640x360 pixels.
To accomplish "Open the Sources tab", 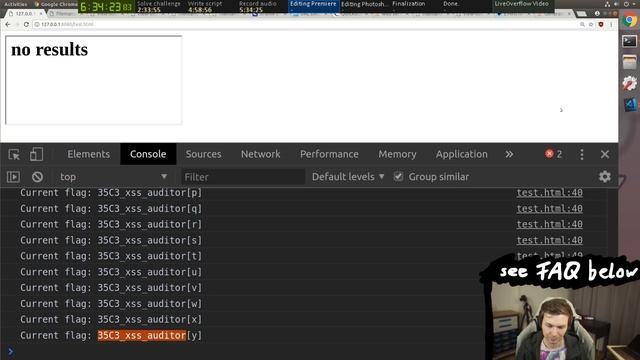I will point(203,154).
